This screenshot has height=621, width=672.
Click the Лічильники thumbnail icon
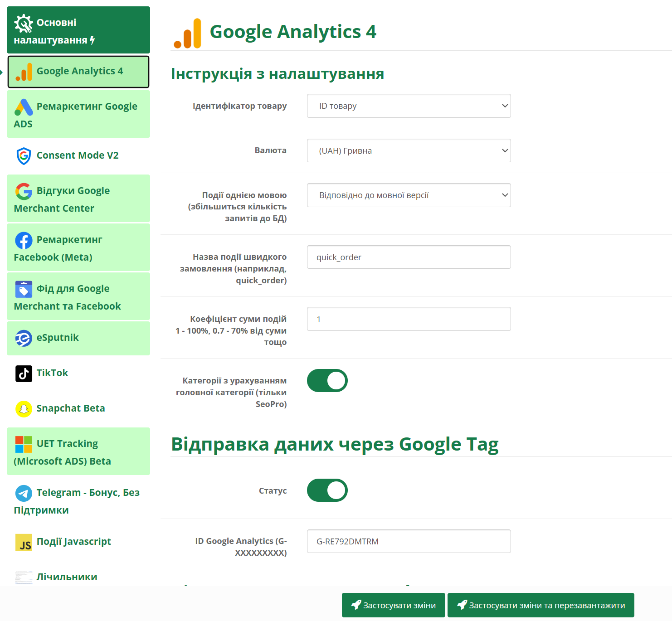[24, 577]
